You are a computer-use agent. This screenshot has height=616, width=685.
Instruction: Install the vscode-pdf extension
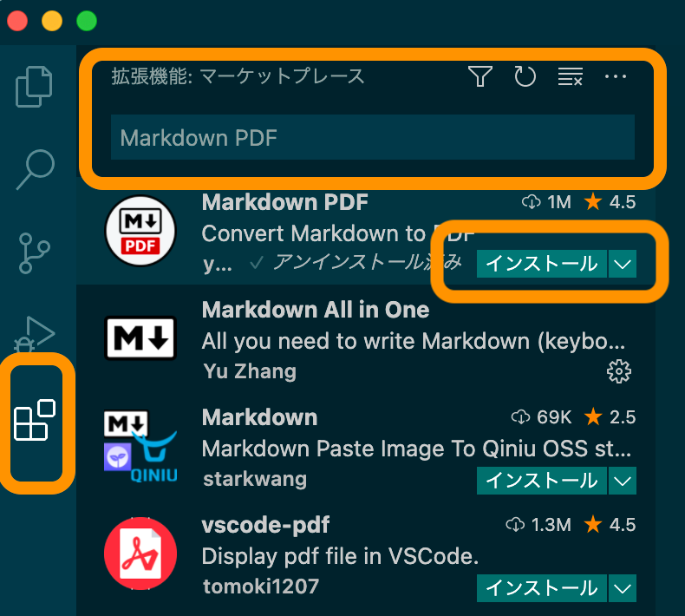pos(542,588)
